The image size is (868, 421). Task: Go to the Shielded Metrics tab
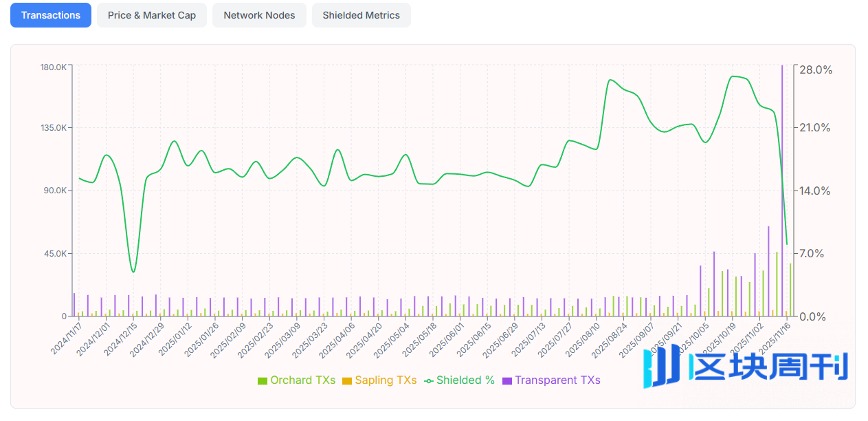point(361,15)
